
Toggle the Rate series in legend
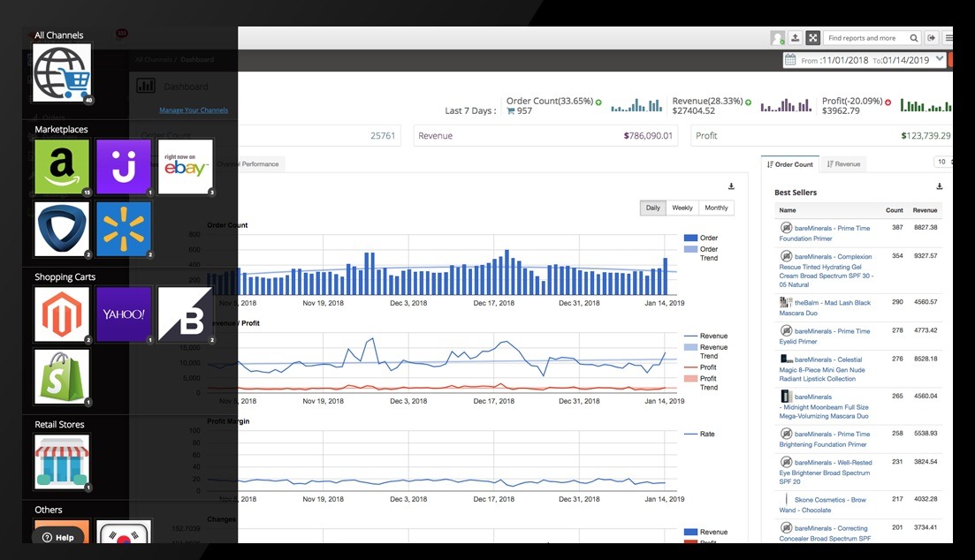(x=699, y=434)
